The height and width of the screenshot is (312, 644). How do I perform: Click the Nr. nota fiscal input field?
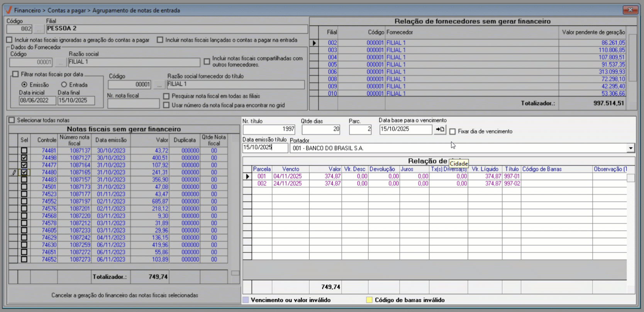point(133,104)
